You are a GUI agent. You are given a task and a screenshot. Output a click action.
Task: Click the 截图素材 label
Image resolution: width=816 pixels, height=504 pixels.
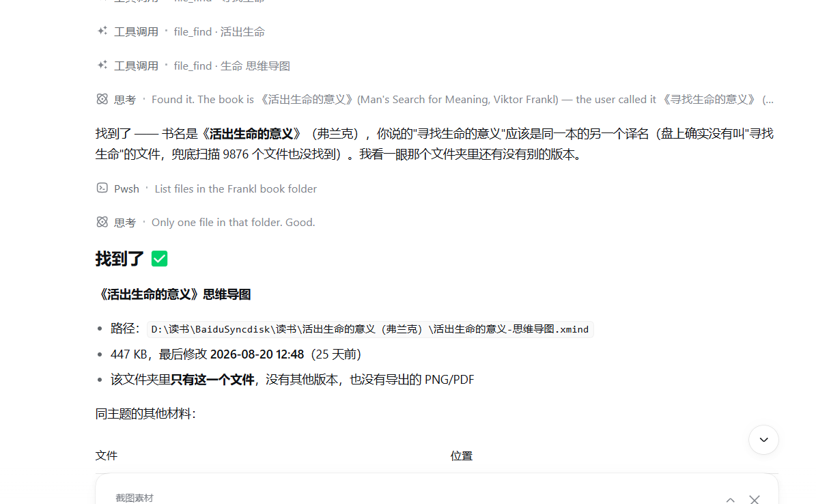click(135, 498)
